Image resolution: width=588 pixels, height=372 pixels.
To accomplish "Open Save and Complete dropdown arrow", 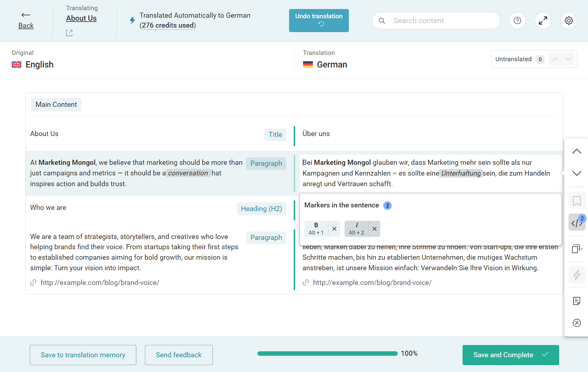I will tap(545, 355).
